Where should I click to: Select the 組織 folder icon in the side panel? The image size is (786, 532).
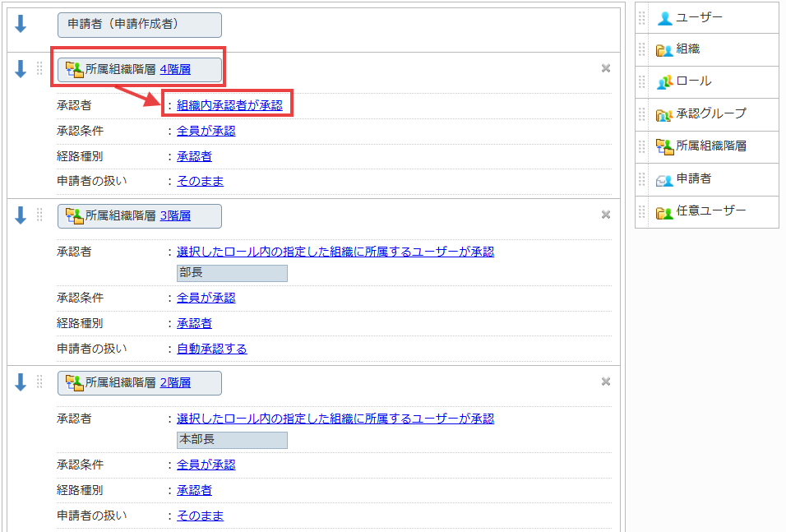coord(664,49)
